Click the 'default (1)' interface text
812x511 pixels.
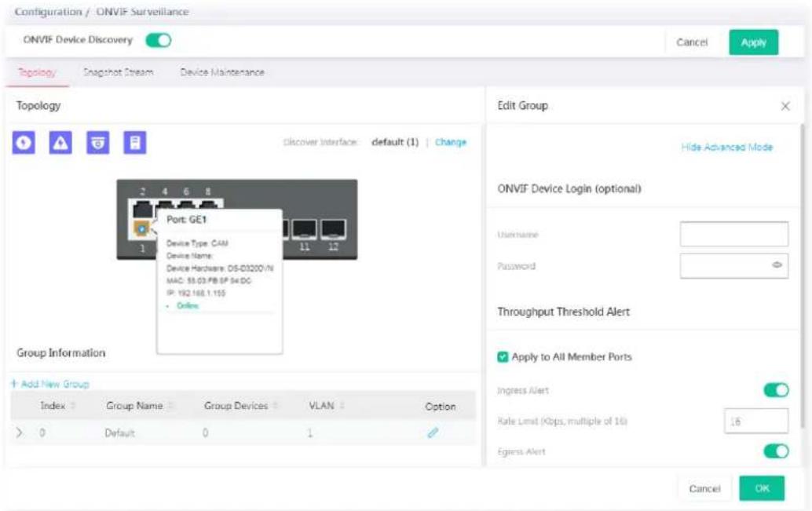pyautogui.click(x=394, y=142)
